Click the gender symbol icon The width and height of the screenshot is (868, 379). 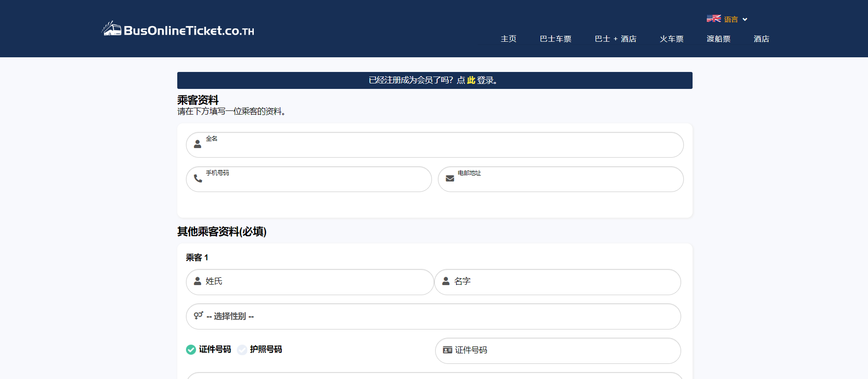pos(198,315)
